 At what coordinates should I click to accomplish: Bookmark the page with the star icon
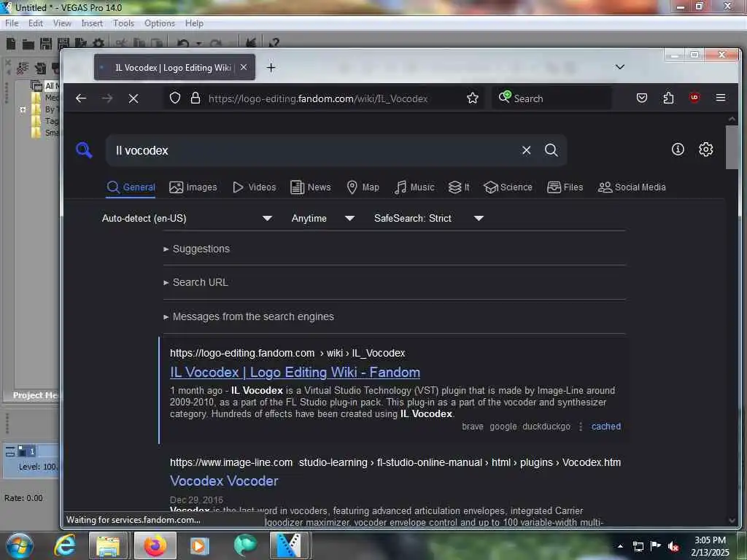pos(473,98)
